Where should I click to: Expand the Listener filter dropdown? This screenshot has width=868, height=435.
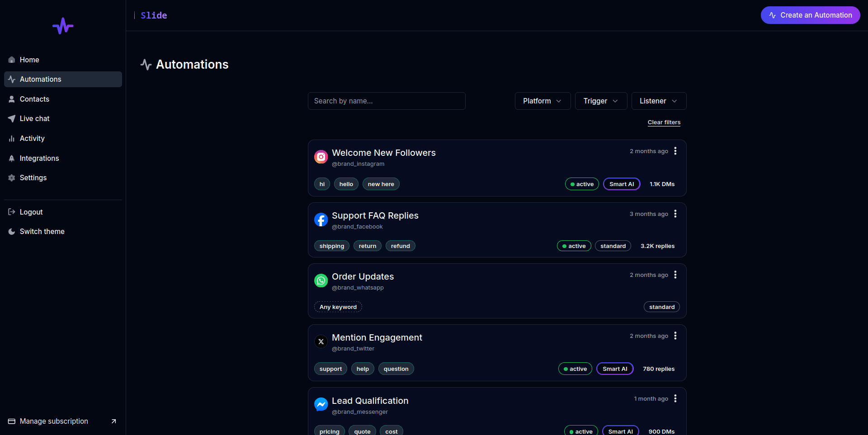pyautogui.click(x=659, y=101)
